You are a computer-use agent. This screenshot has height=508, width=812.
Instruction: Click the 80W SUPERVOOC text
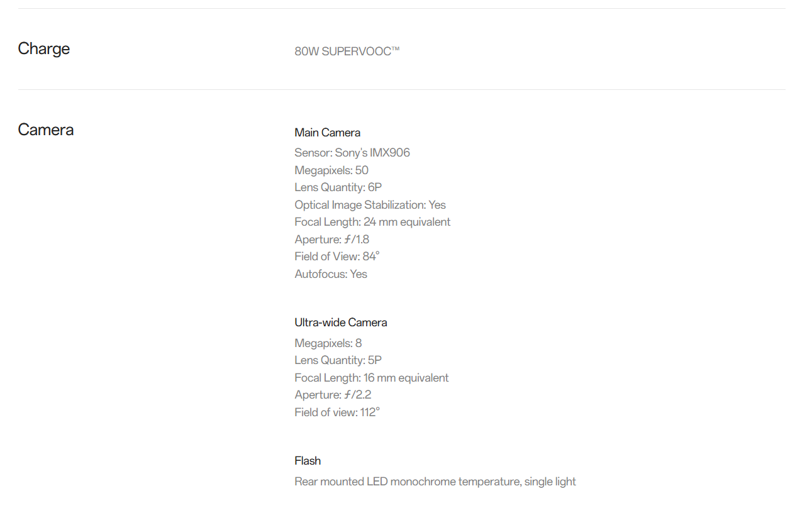(x=347, y=52)
